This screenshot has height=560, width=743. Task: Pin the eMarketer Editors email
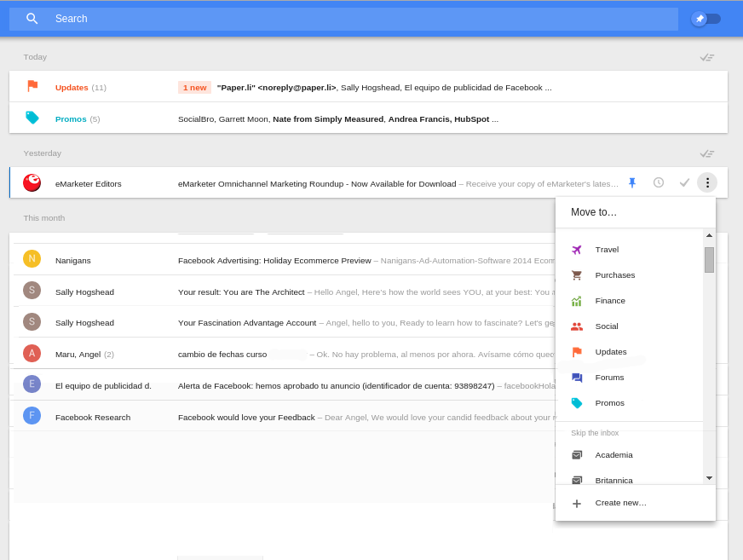632,182
